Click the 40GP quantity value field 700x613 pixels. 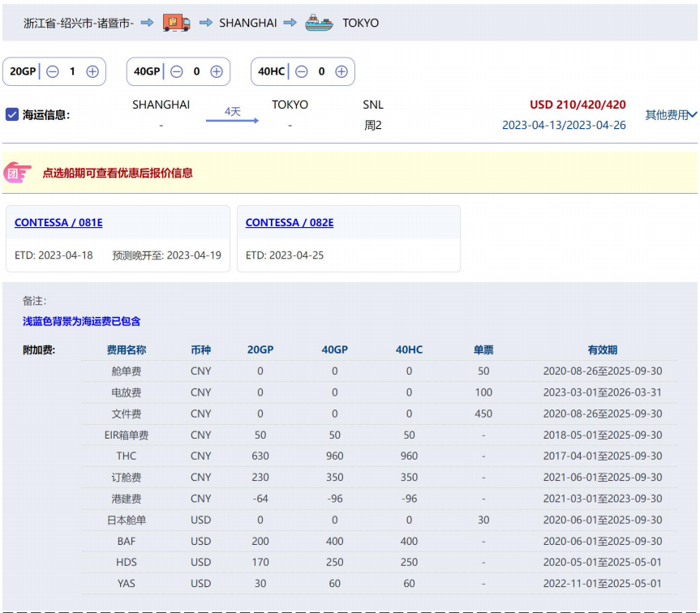click(196, 71)
